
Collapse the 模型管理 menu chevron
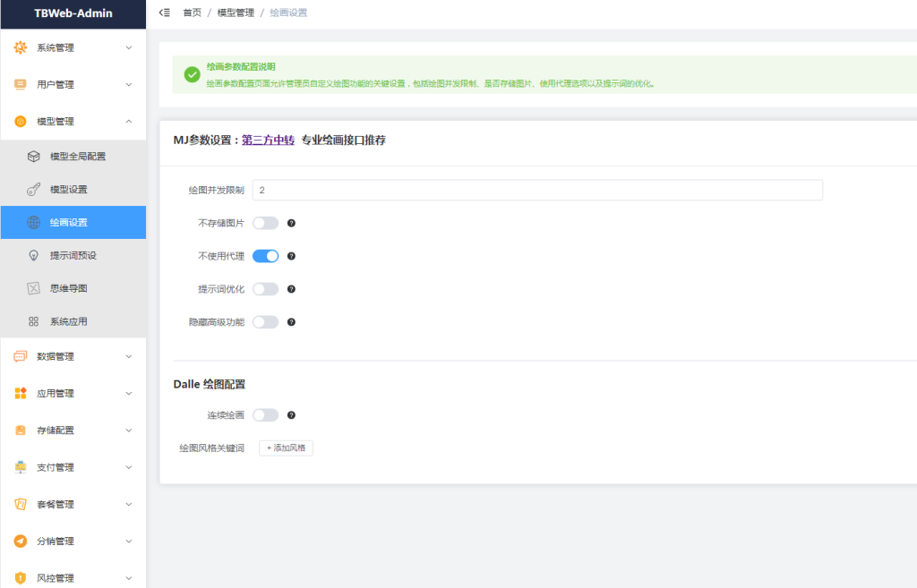(x=128, y=122)
